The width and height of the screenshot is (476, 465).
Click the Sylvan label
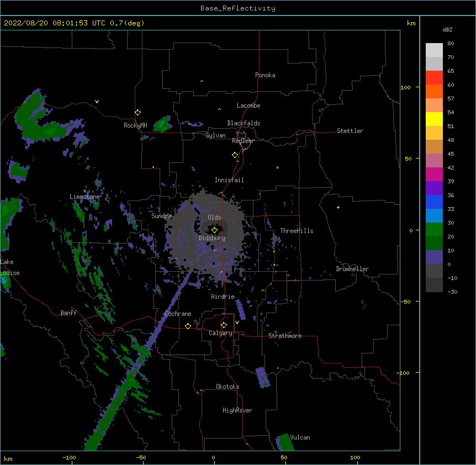tap(215, 135)
